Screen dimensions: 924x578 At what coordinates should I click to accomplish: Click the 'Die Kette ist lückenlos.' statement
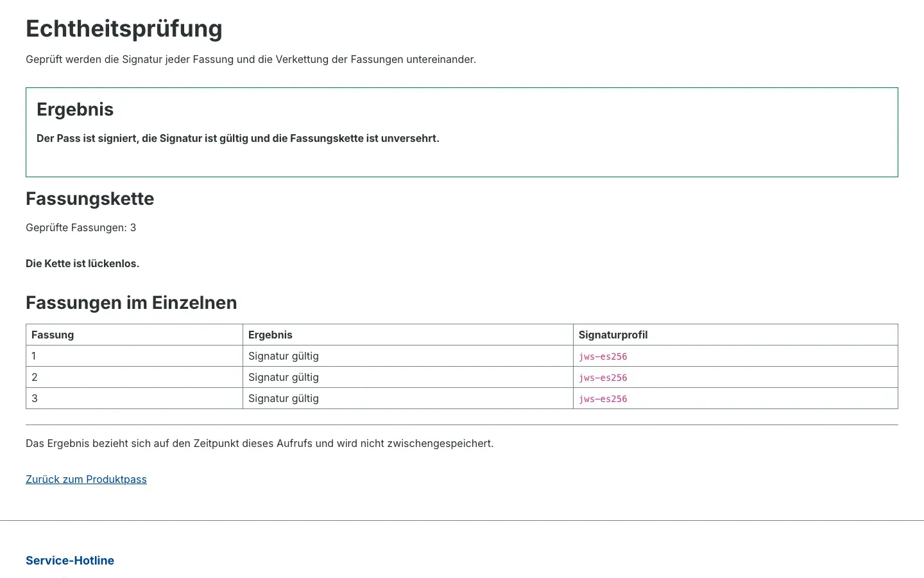pos(82,263)
